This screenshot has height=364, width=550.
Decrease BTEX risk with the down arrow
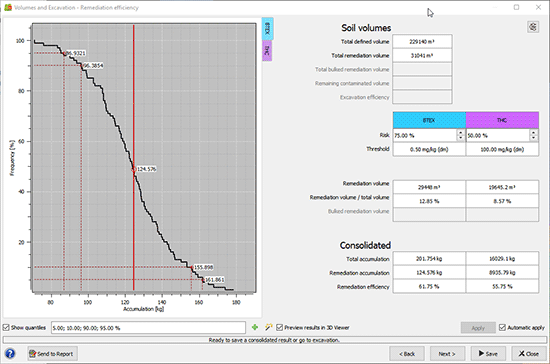point(461,138)
